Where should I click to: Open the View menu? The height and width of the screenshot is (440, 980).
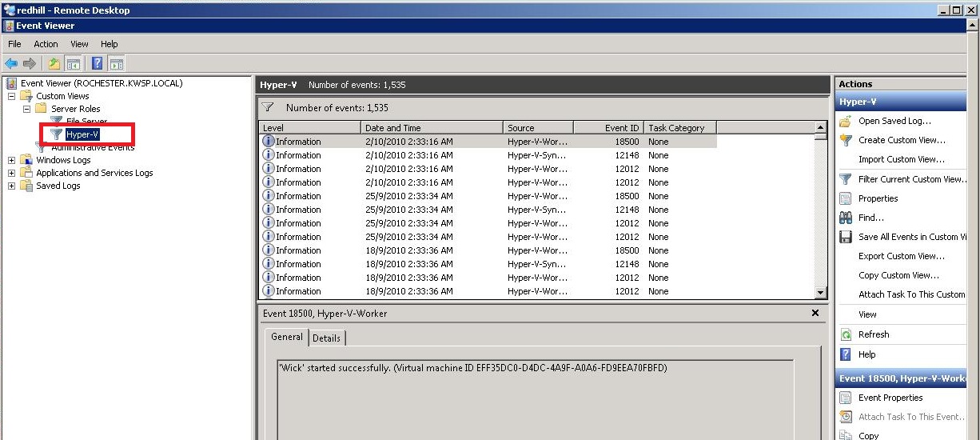pyautogui.click(x=79, y=44)
